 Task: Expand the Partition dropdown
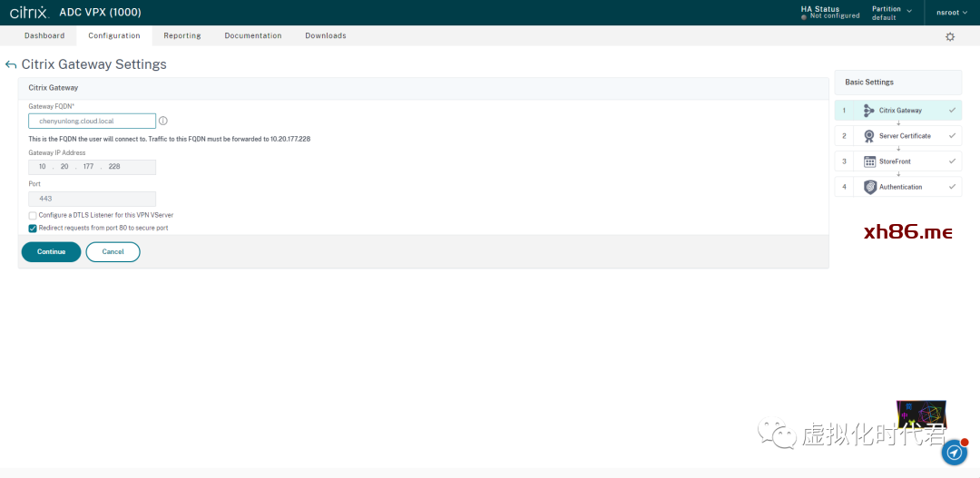pos(892,13)
